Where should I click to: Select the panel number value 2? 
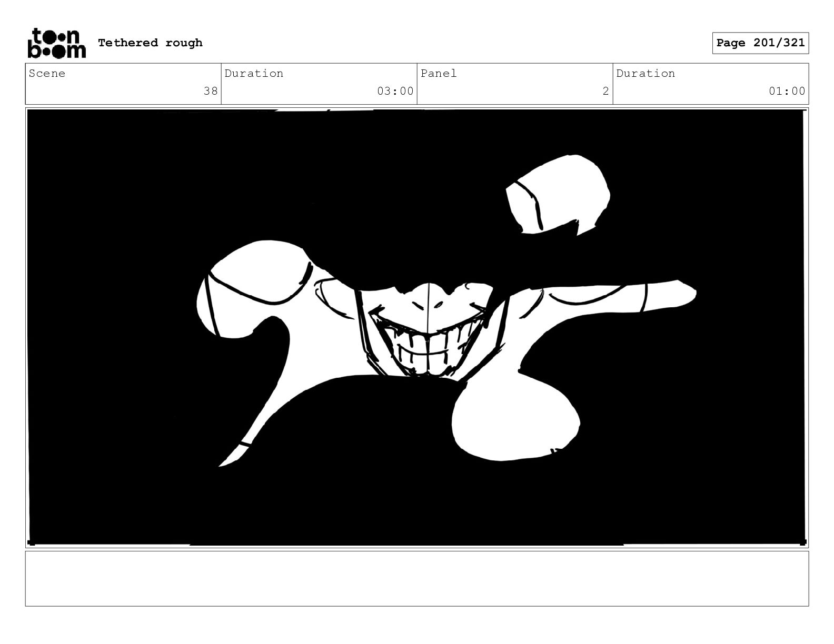(605, 91)
